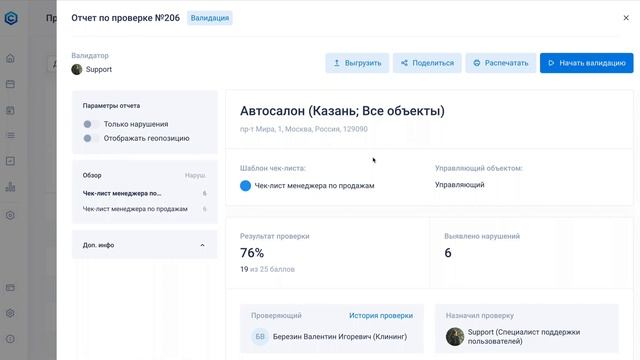This screenshot has height=360, width=640.
Task: Click the Выгрузить button
Action: [x=357, y=63]
